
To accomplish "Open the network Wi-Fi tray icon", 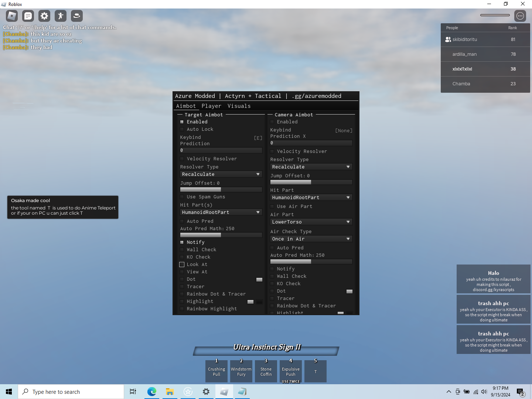I will [x=475, y=392].
